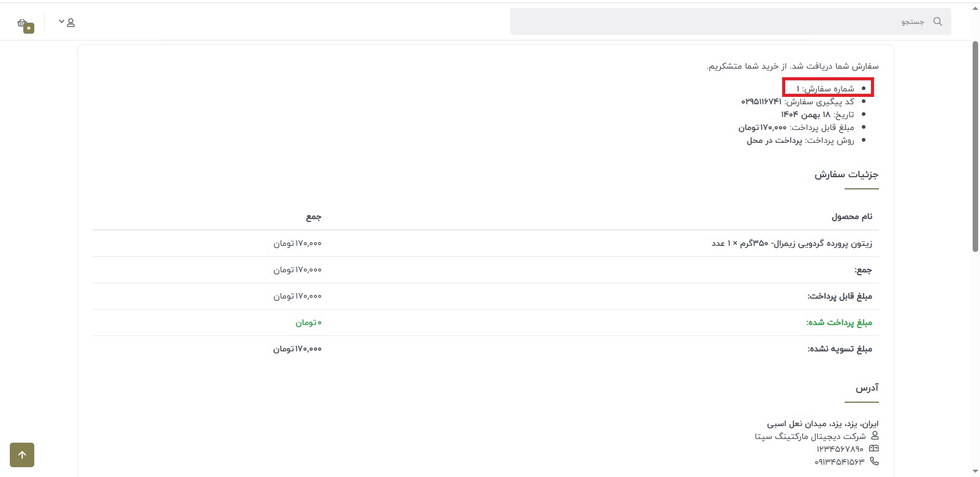This screenshot has height=477, width=980.
Task: Click the user account profile icon
Action: click(71, 23)
